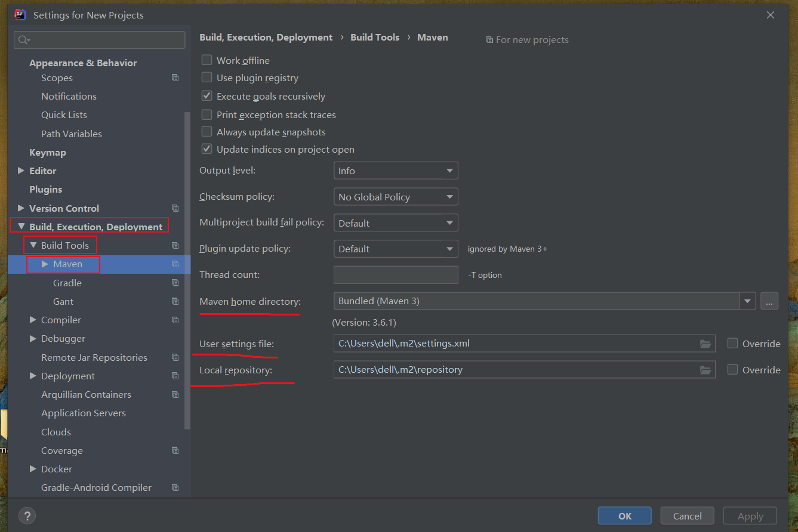
Task: Expand the Compiler node arrow
Action: (x=33, y=320)
